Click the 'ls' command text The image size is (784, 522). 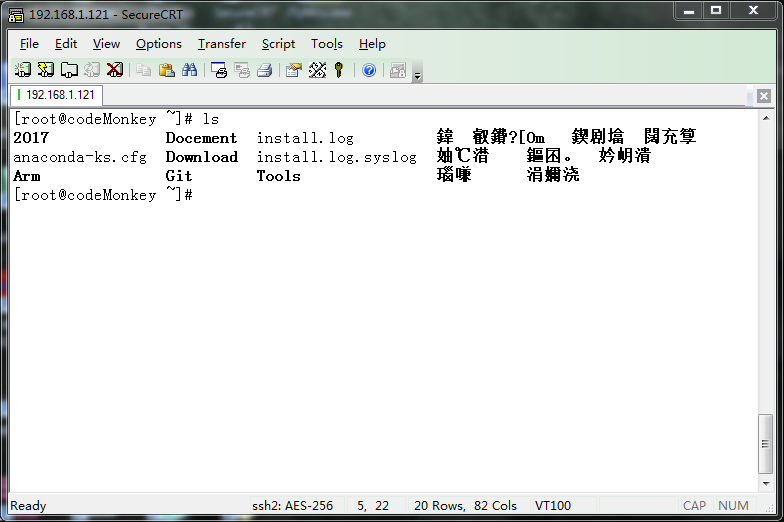[210, 119]
